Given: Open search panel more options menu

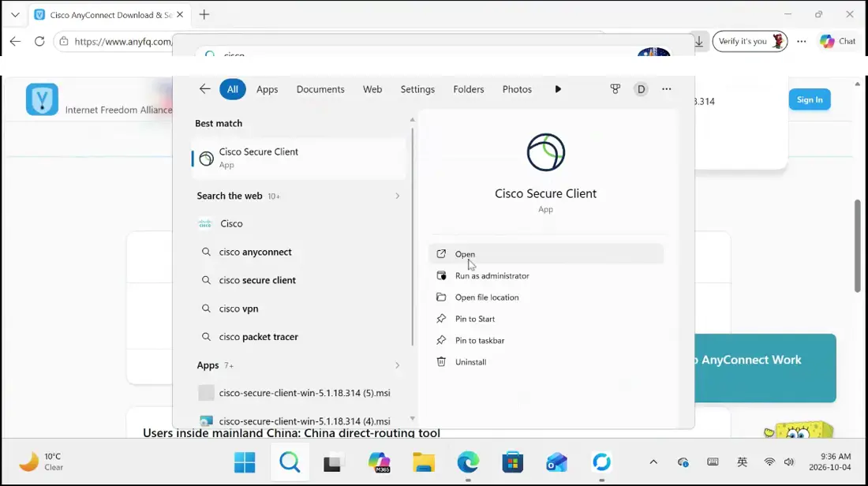Looking at the screenshot, I should 667,89.
